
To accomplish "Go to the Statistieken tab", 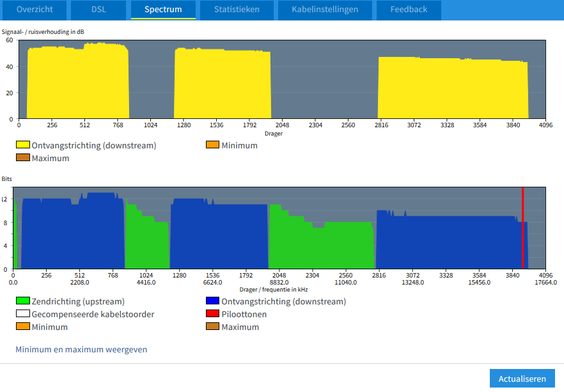I will coord(237,10).
